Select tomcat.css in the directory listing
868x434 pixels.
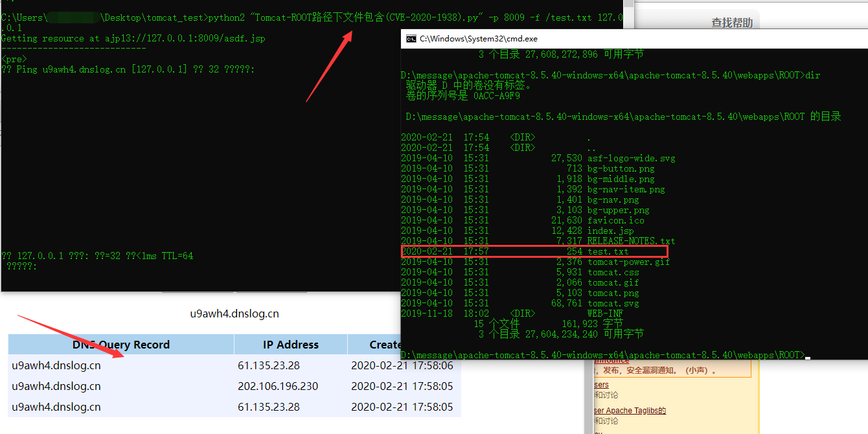613,272
